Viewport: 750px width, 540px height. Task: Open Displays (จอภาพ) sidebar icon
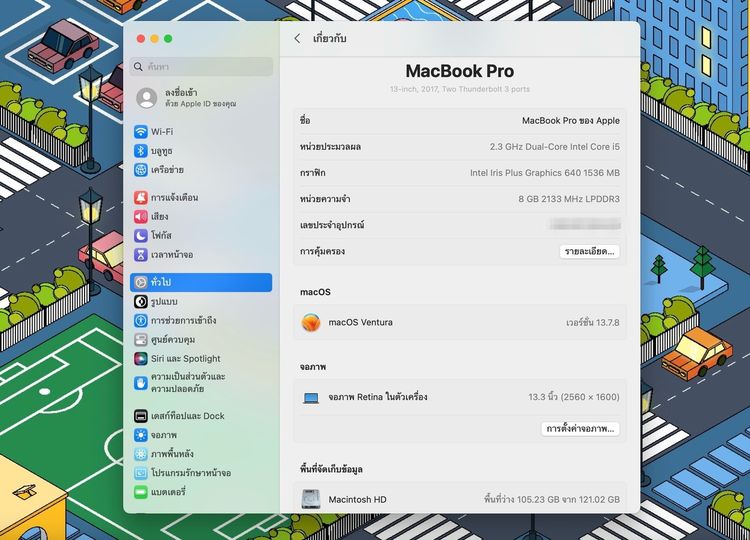pos(141,435)
